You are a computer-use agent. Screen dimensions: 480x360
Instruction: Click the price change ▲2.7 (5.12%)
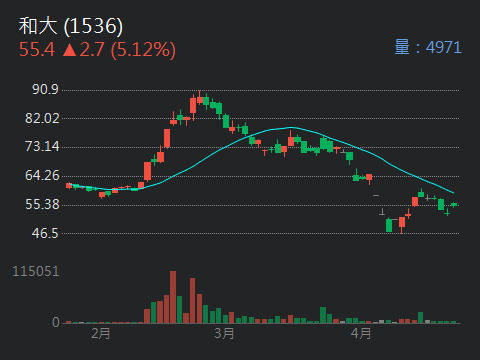119,50
